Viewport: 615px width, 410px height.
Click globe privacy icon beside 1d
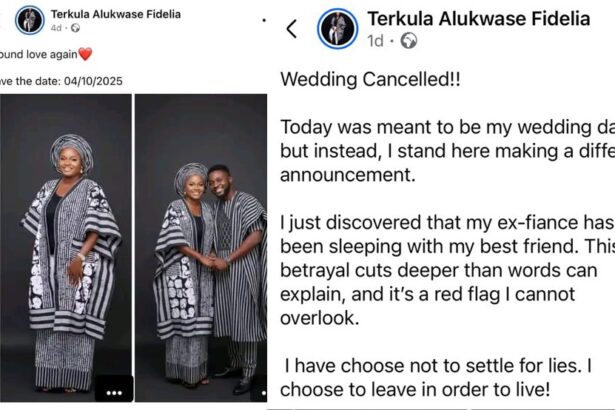pos(409,41)
